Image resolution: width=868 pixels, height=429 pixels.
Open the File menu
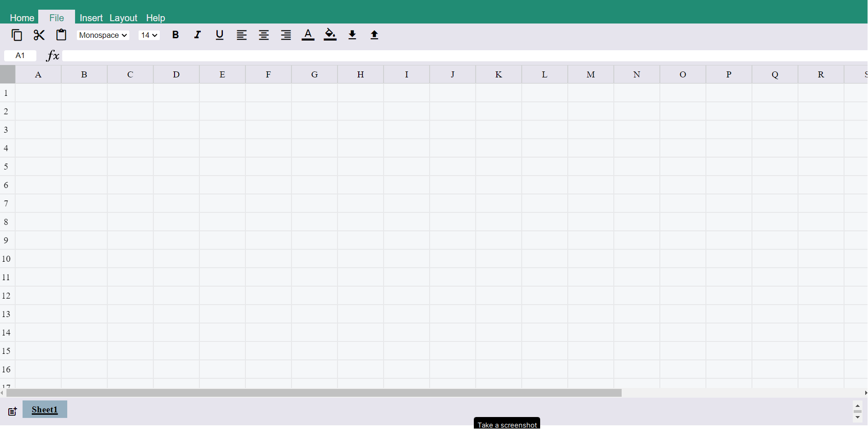[56, 18]
